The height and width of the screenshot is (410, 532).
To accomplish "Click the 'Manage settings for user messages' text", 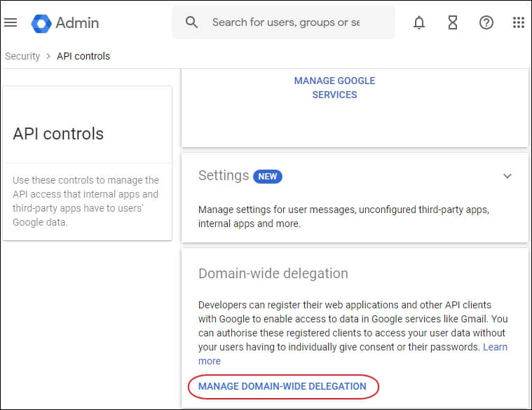I will [x=343, y=217].
